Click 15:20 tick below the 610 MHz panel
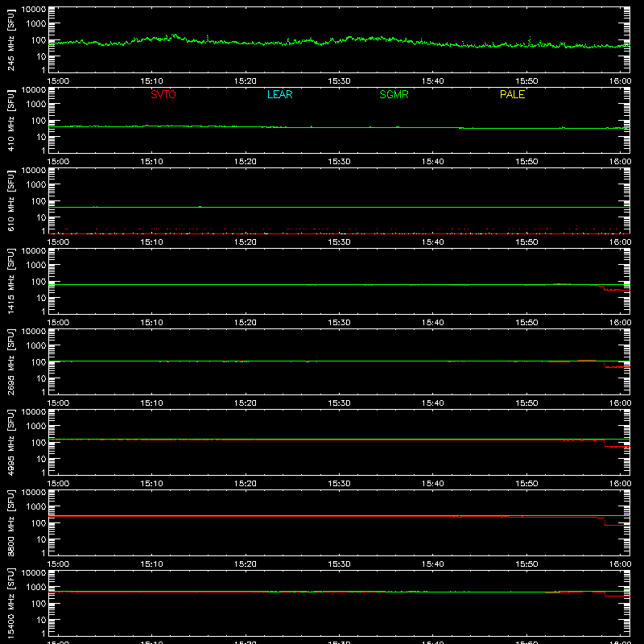The width and height of the screenshot is (644, 644). point(246,242)
